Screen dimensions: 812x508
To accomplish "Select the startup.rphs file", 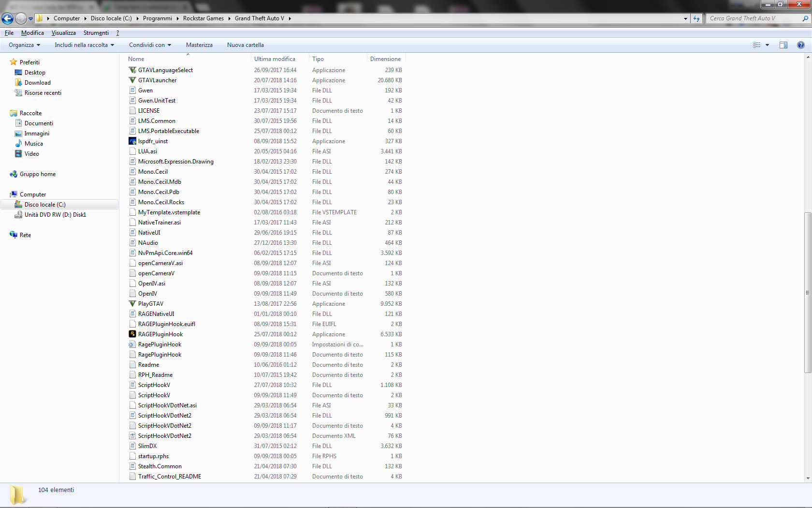I will pyautogui.click(x=153, y=456).
